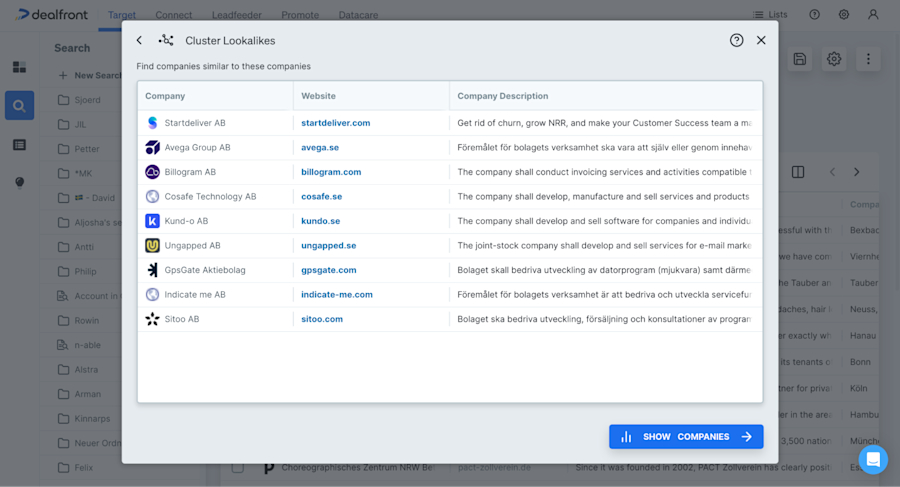
Task: Click Sitoo AB logo icon
Action: 152,319
